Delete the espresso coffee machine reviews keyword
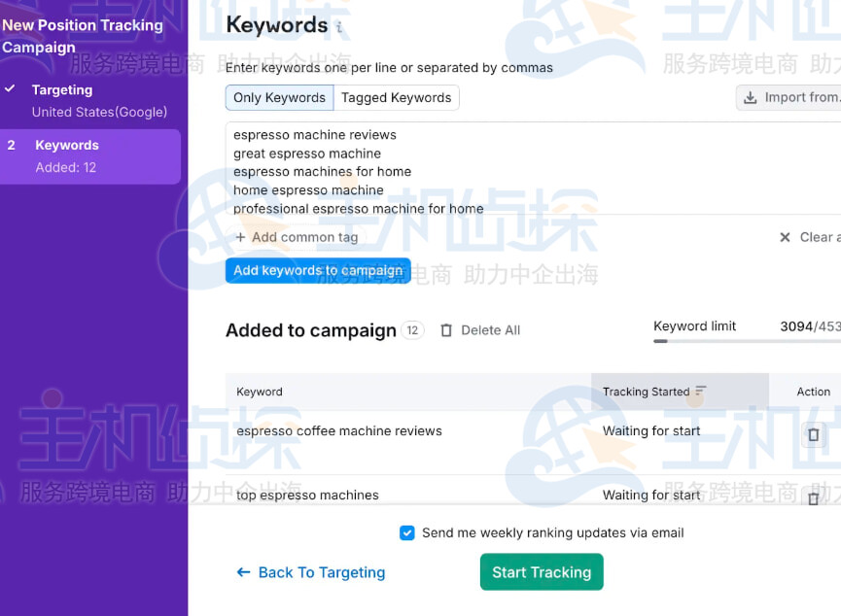Viewport: 841px width, 616px height. [x=814, y=434]
